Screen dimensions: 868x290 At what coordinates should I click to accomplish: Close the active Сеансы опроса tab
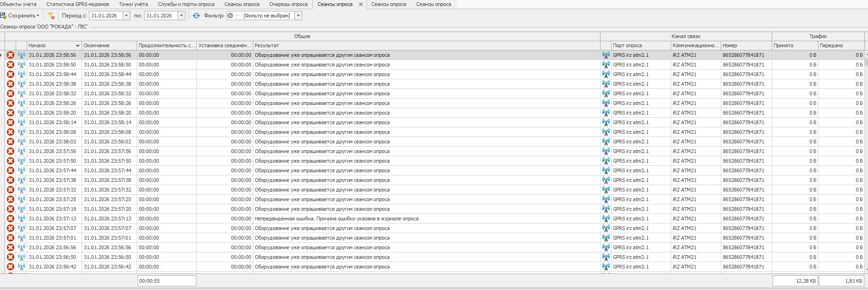(361, 5)
